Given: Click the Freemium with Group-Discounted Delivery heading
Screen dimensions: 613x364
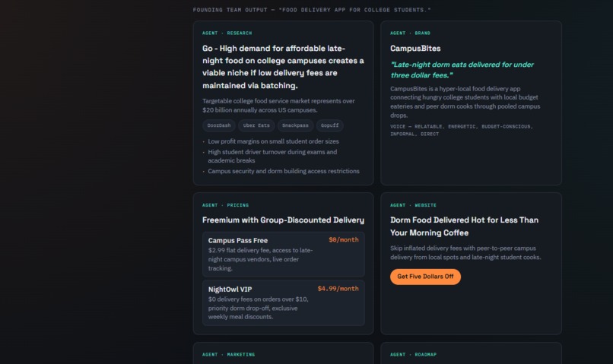Looking at the screenshot, I should pos(283,220).
